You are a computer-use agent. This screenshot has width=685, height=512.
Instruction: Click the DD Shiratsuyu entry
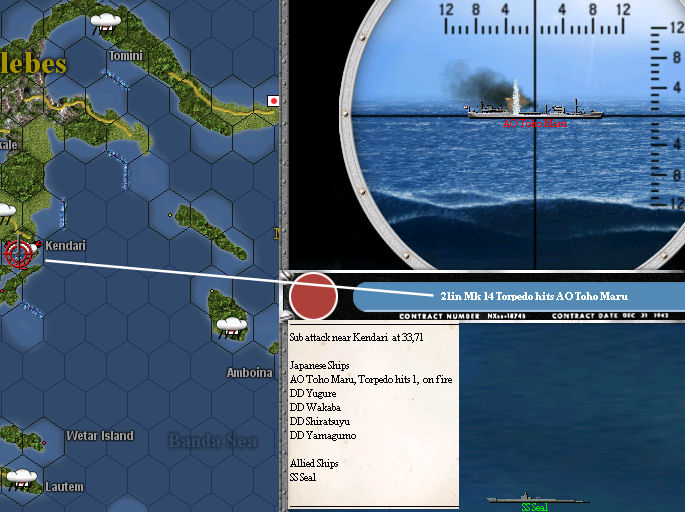point(320,422)
